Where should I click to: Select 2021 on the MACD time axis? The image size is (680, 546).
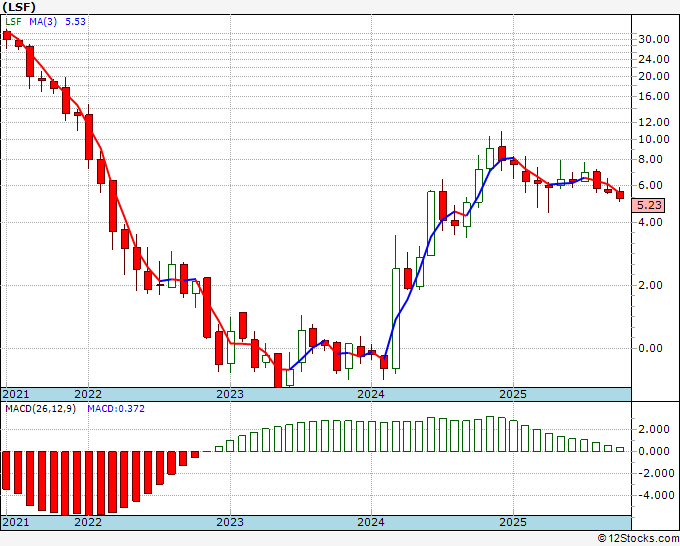point(16,522)
